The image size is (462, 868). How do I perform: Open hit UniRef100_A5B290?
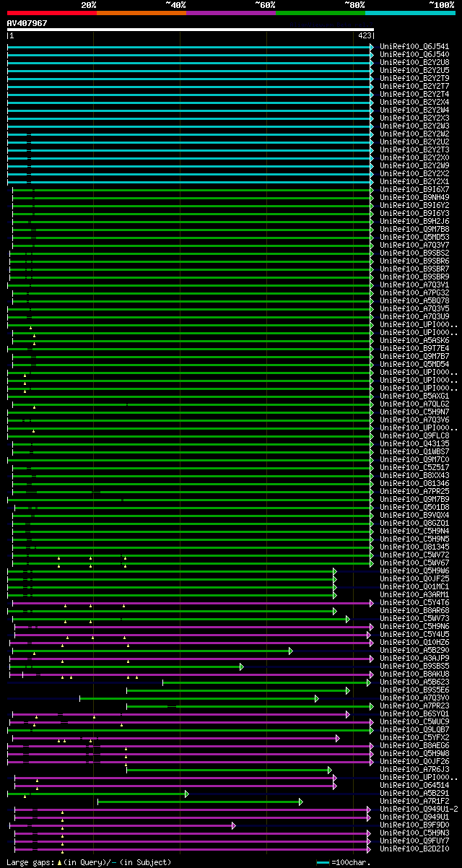click(x=415, y=650)
